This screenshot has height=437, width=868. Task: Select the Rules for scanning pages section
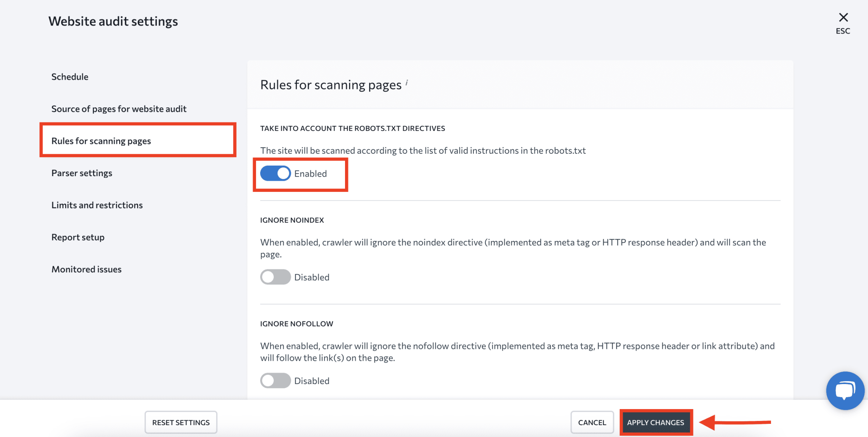click(101, 141)
